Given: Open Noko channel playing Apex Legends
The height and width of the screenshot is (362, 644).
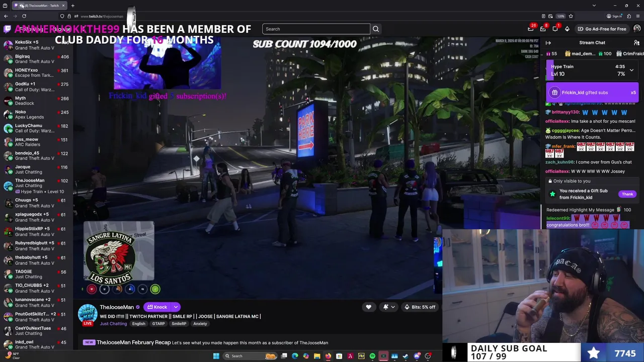Looking at the screenshot, I should 36,115.
